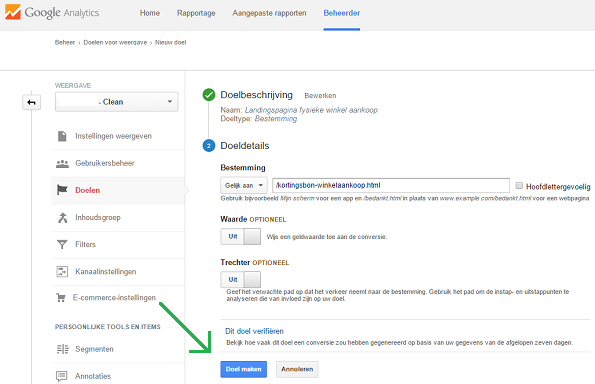Viewport: 595px width, 384px height.
Task: Click the Annuleren button
Action: coord(297,369)
